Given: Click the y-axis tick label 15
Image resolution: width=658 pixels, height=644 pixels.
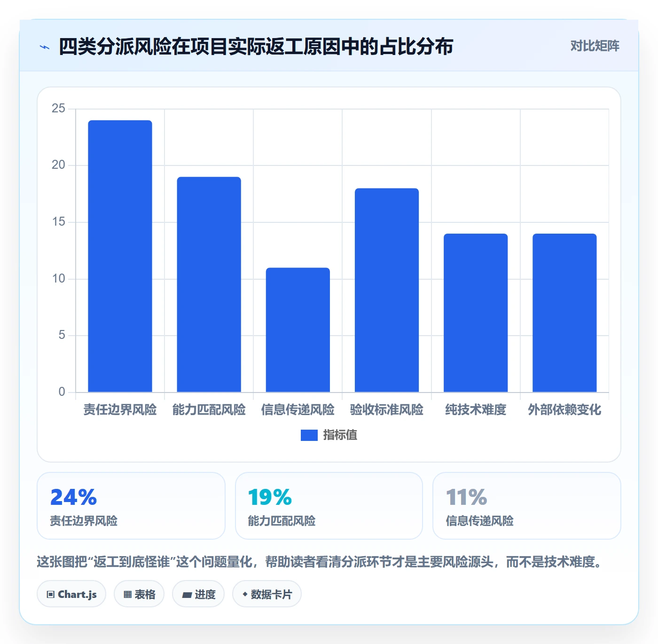Looking at the screenshot, I should (x=58, y=222).
